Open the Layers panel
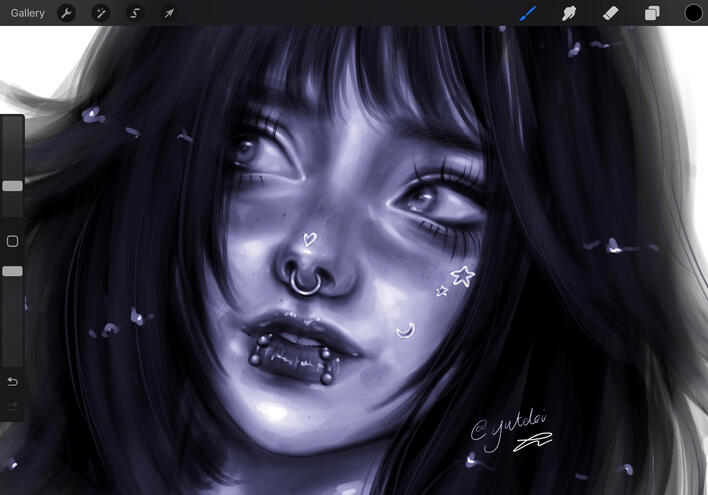Viewport: 708px width, 495px height. 652,13
